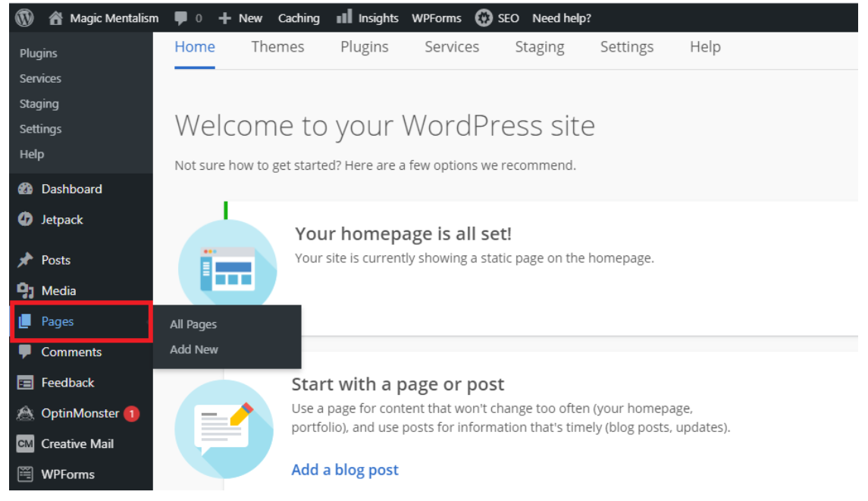Switch to the Services tab
Screen dimensions: 868x501
452,47
